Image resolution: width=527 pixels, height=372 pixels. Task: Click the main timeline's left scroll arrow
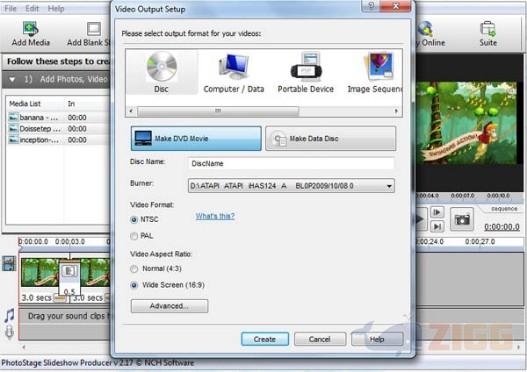point(24,347)
